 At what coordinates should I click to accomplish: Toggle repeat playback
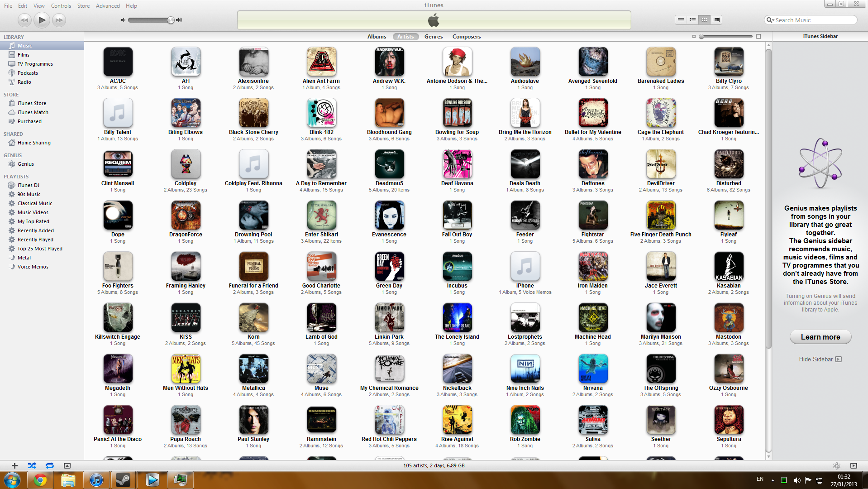[50, 465]
